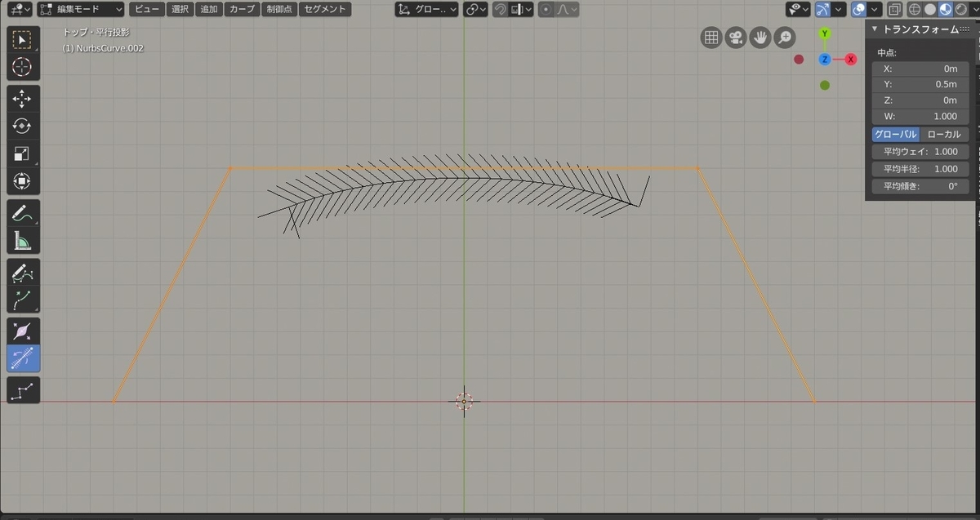Select ローカル transform space

coord(945,135)
